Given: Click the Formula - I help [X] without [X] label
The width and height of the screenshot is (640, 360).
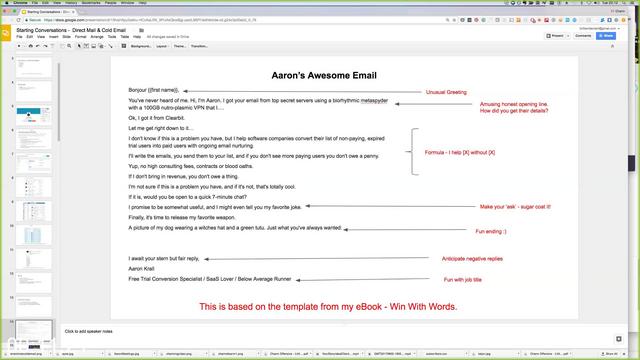Looking at the screenshot, I should point(460,152).
